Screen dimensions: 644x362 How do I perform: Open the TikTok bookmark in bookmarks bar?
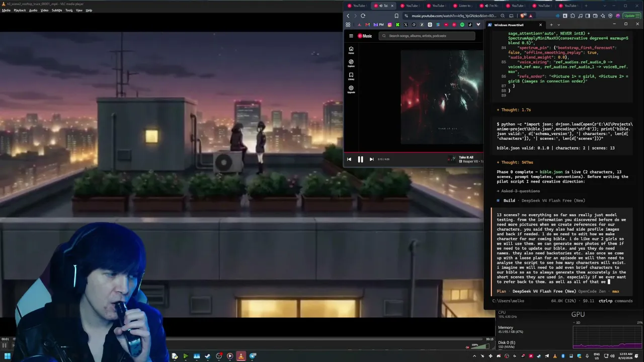coord(470,25)
